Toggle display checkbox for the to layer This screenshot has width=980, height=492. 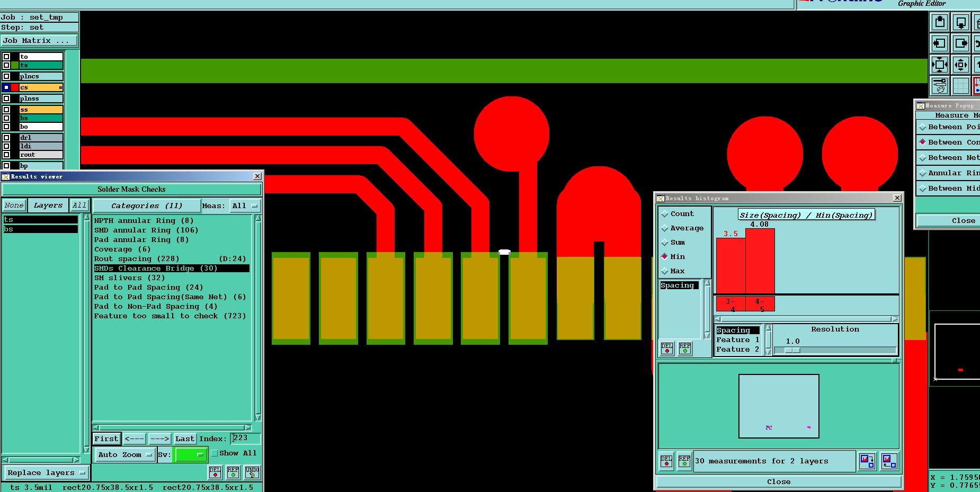(6, 57)
